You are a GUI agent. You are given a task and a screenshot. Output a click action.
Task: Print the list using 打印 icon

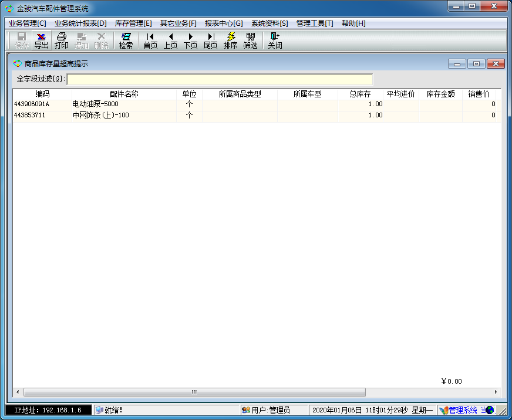[x=62, y=41]
